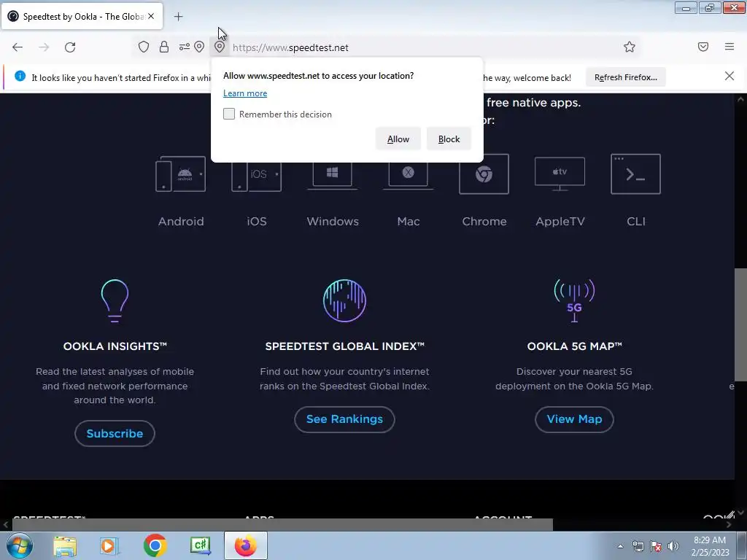Click the horizontal scrollbar thumb

pyautogui.click(x=282, y=525)
